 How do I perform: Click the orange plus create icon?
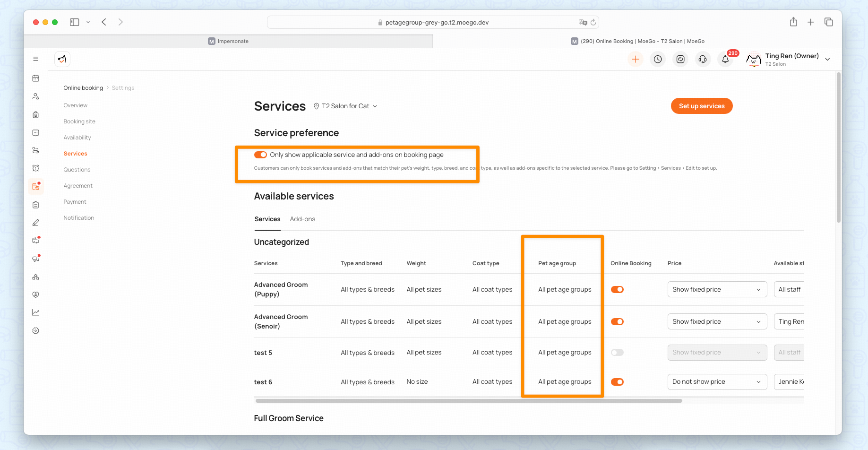tap(636, 59)
